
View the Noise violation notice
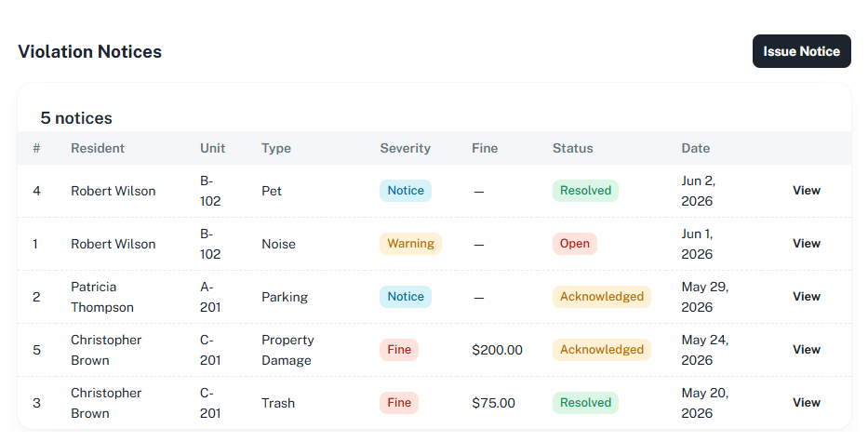click(x=806, y=244)
